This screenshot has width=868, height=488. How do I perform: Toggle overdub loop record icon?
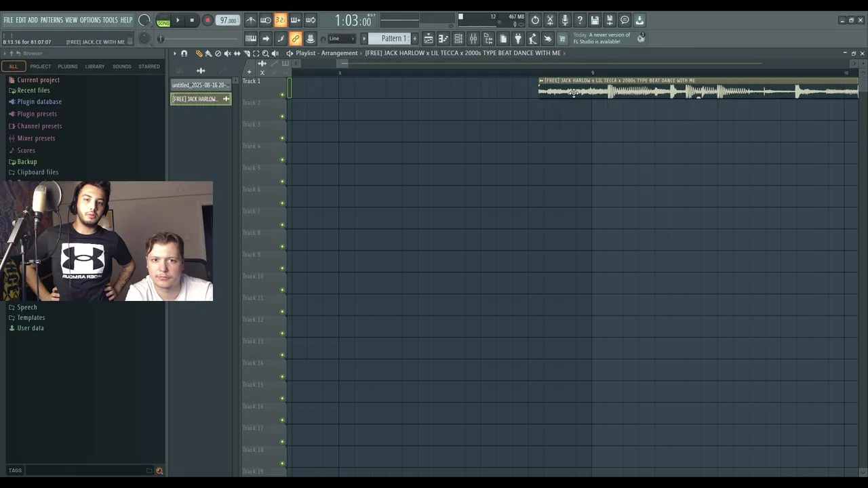(296, 20)
